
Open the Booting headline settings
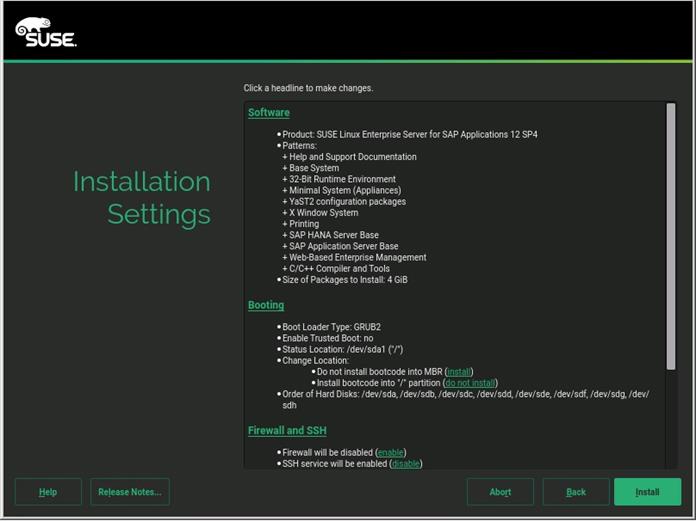(x=266, y=305)
